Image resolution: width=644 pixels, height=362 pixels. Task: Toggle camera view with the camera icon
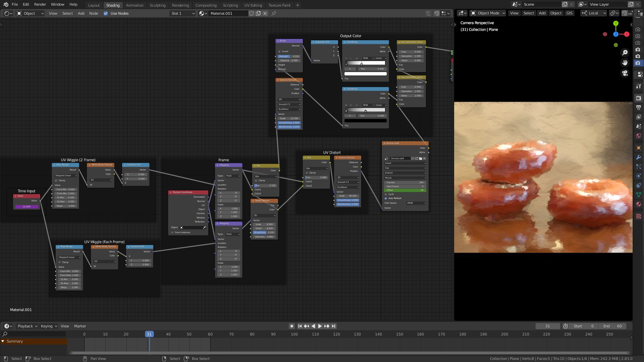tap(625, 73)
